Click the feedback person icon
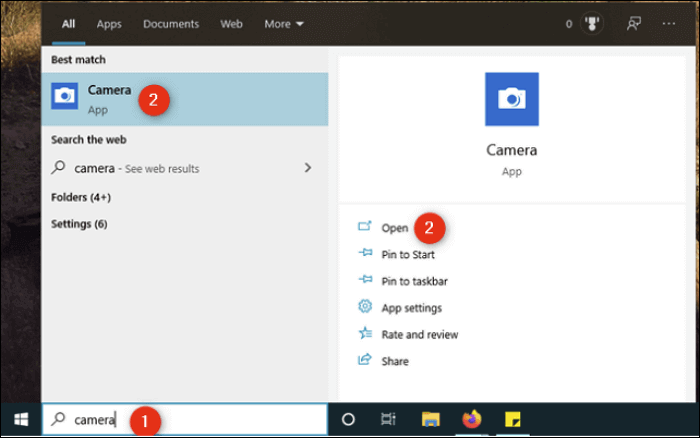Image resolution: width=700 pixels, height=438 pixels. 633,24
